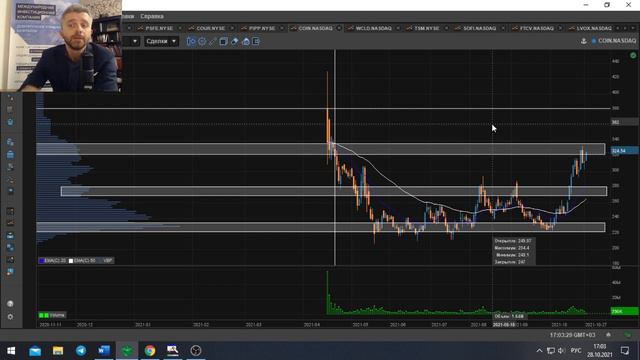The height and width of the screenshot is (360, 640).
Task: Click the 362 price marker on the axis
Action: point(624,122)
